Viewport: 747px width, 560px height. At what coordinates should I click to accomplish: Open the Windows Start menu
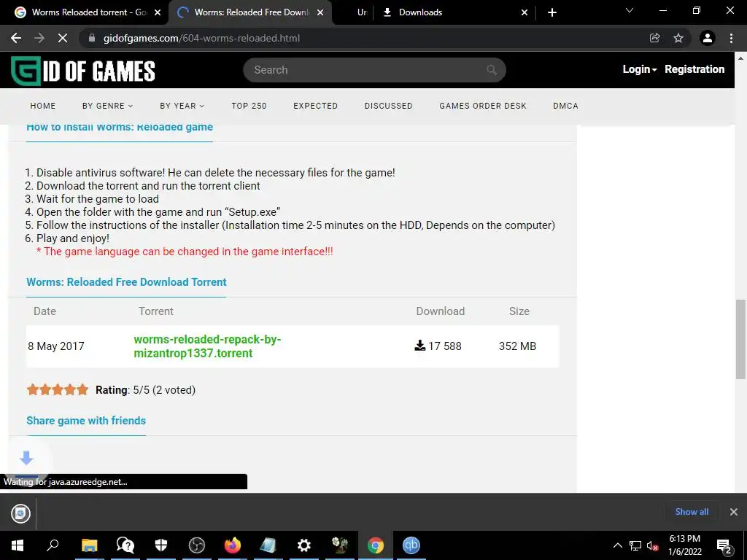pos(18,545)
